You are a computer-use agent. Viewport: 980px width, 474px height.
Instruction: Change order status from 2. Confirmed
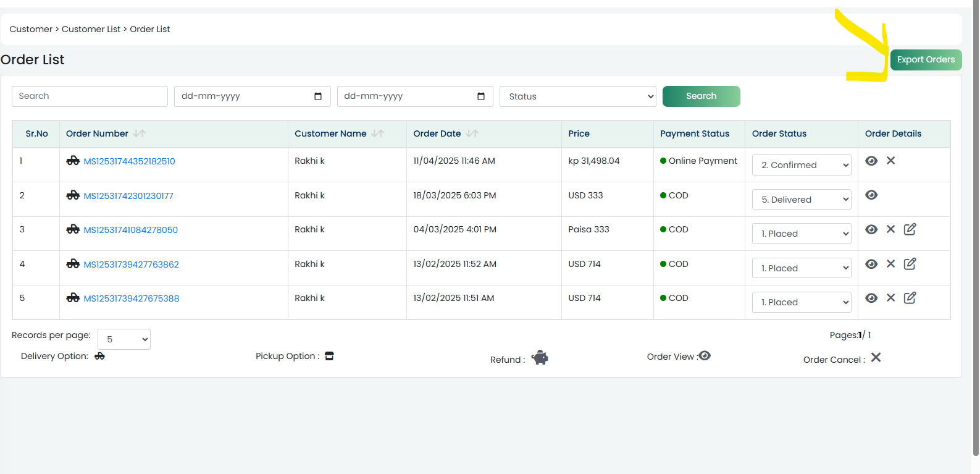click(802, 165)
